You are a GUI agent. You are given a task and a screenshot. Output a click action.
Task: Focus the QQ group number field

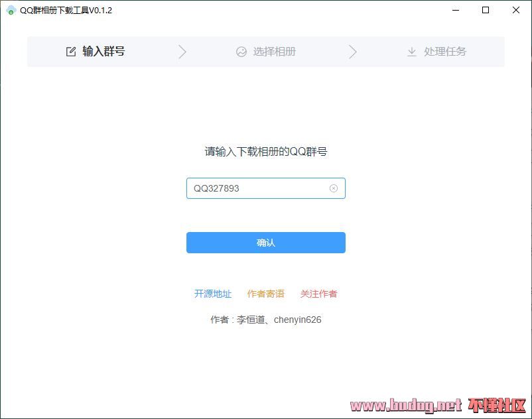265,188
